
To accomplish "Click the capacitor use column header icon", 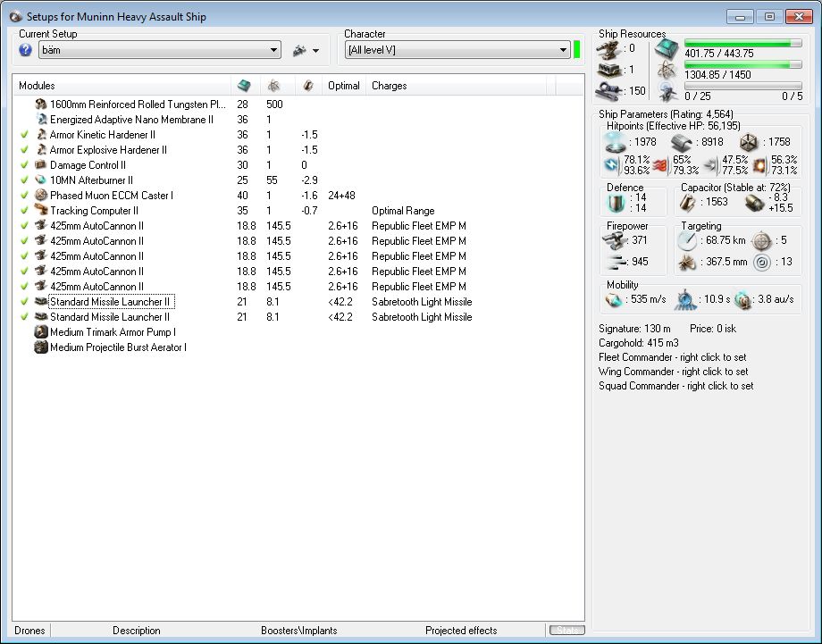I will (x=308, y=86).
